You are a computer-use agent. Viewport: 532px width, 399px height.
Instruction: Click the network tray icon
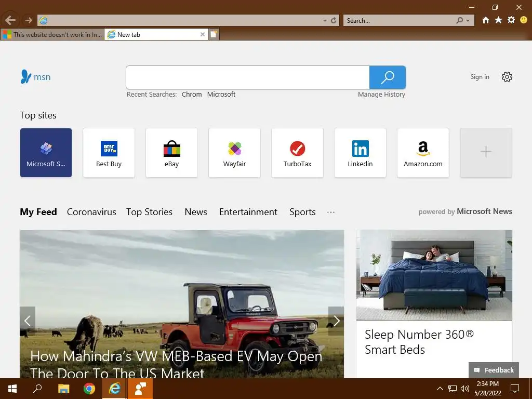coord(453,389)
